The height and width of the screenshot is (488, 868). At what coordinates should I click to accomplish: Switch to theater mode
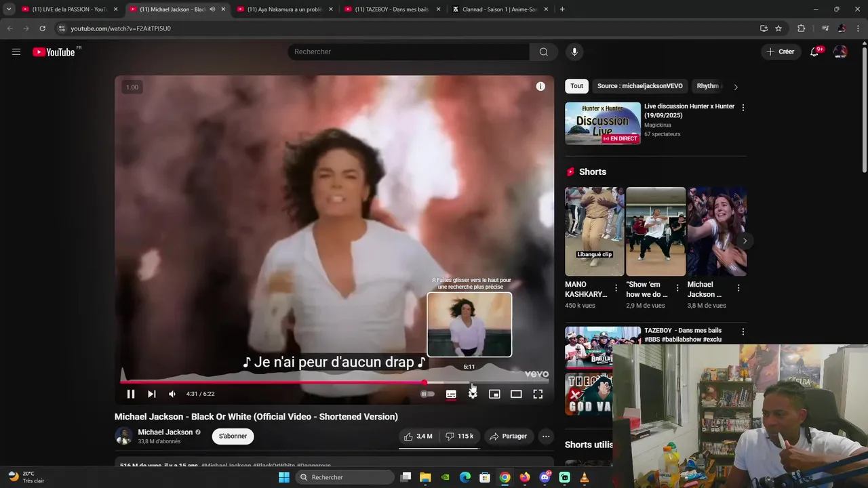[516, 394]
